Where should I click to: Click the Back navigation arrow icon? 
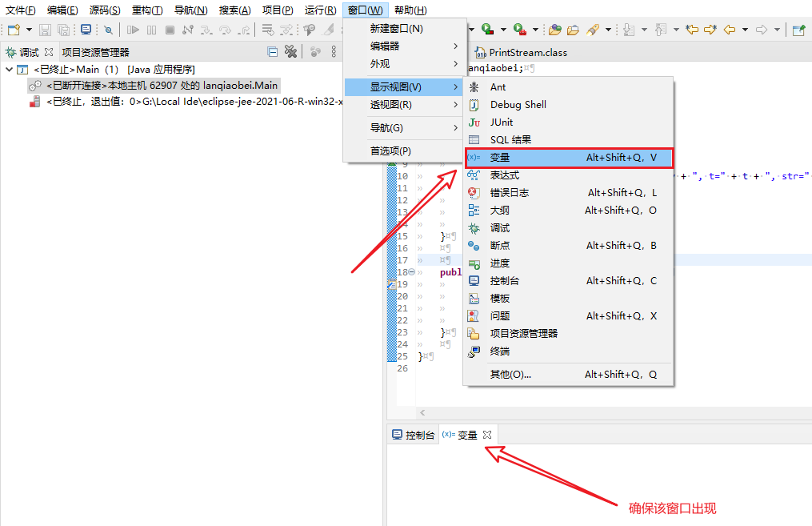(729, 30)
